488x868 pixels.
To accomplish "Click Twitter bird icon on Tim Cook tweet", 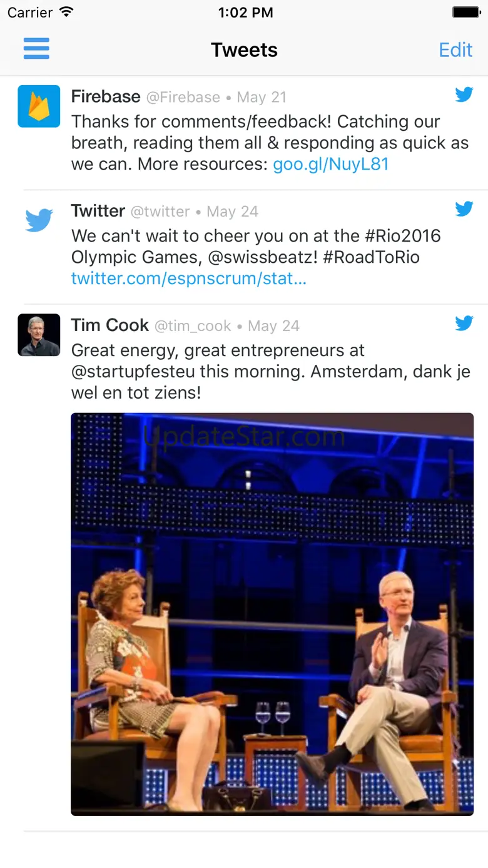I will click(x=464, y=324).
